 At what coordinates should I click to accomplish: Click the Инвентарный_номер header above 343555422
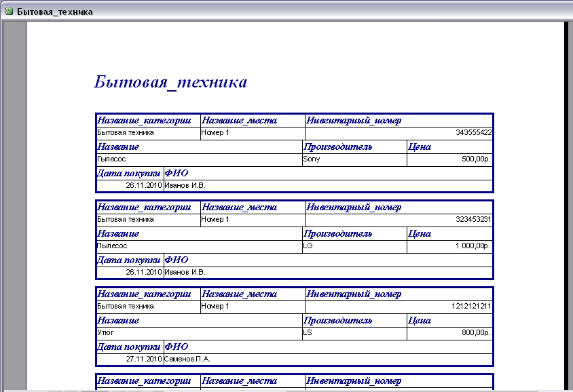point(354,121)
